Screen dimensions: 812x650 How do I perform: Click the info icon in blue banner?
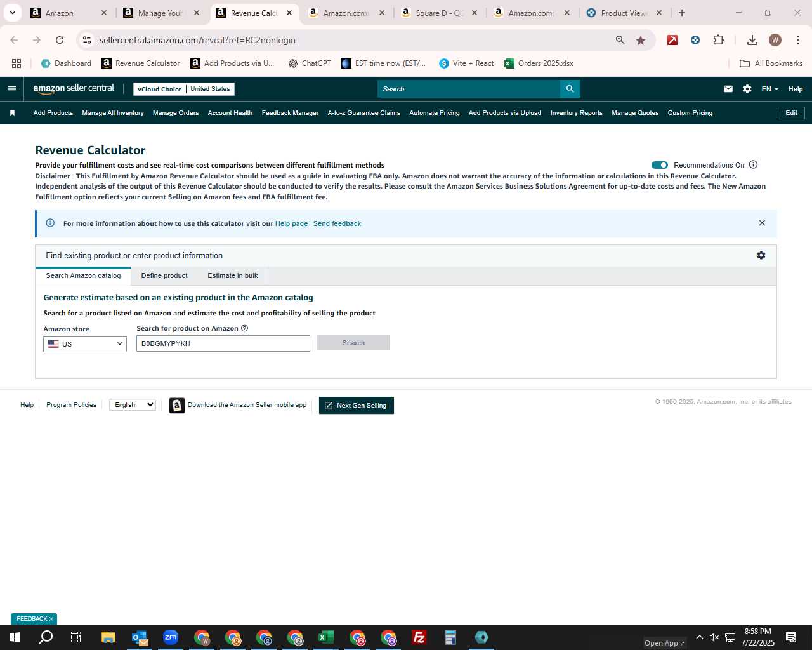click(50, 223)
